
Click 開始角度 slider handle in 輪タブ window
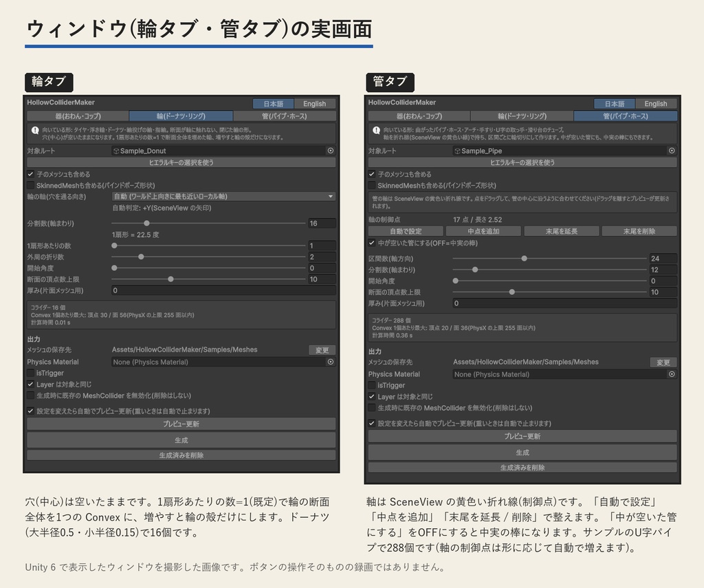tap(115, 268)
